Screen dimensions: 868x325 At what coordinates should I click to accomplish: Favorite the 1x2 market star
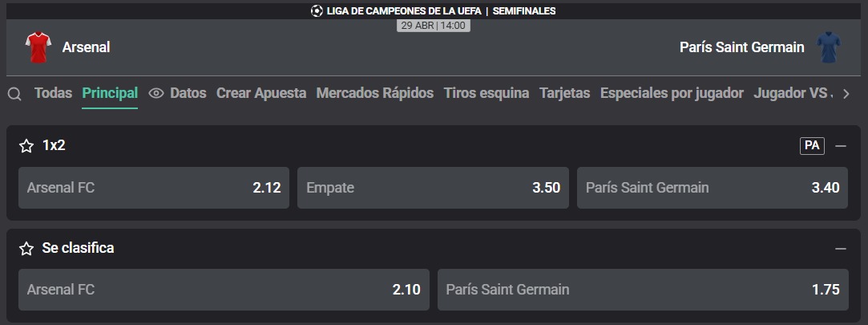coord(26,146)
